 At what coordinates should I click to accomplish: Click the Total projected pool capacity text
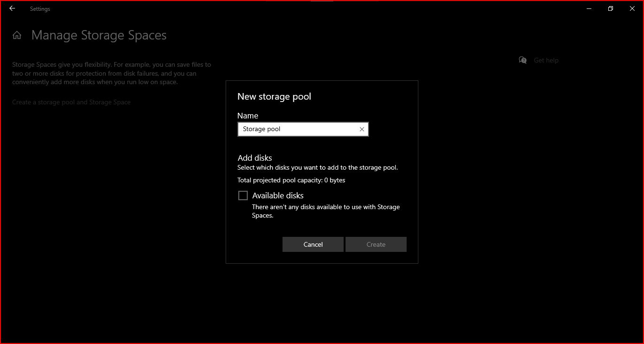point(291,180)
